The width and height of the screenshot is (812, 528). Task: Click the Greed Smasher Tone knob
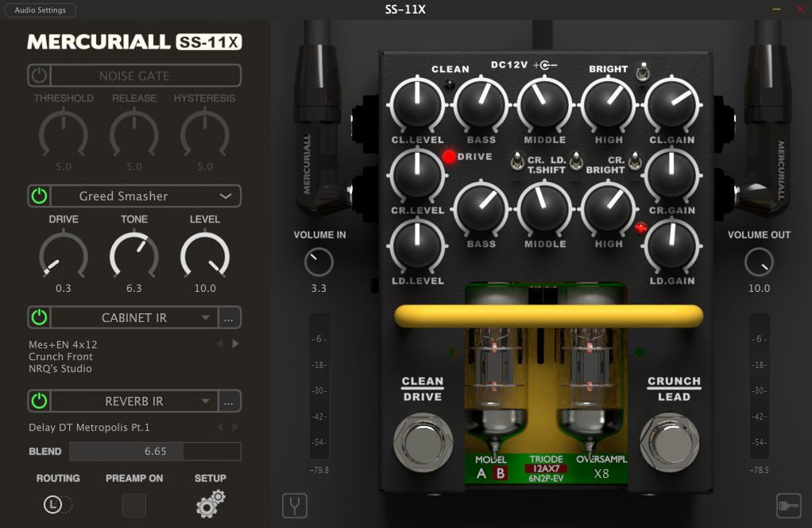134,255
